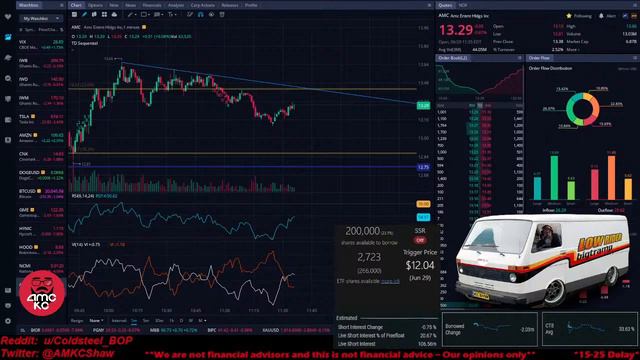The image size is (640, 360).
Task: Select HOOD row in watchlist
Action: (41, 249)
